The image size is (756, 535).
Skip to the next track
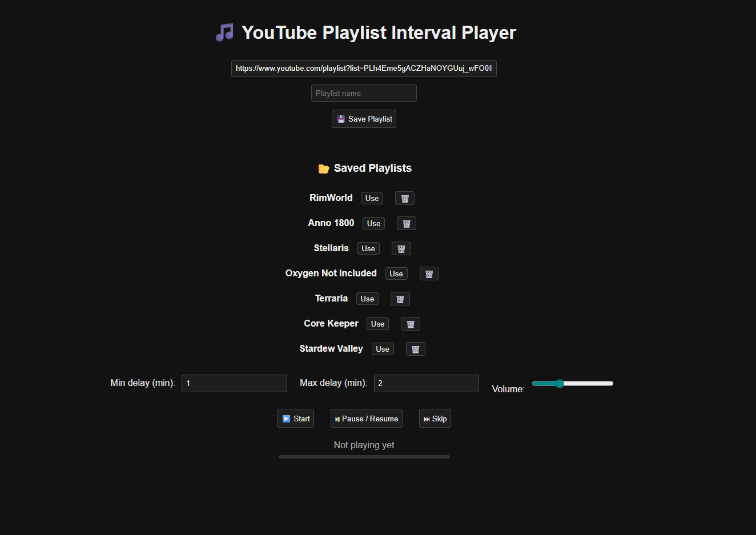click(435, 419)
